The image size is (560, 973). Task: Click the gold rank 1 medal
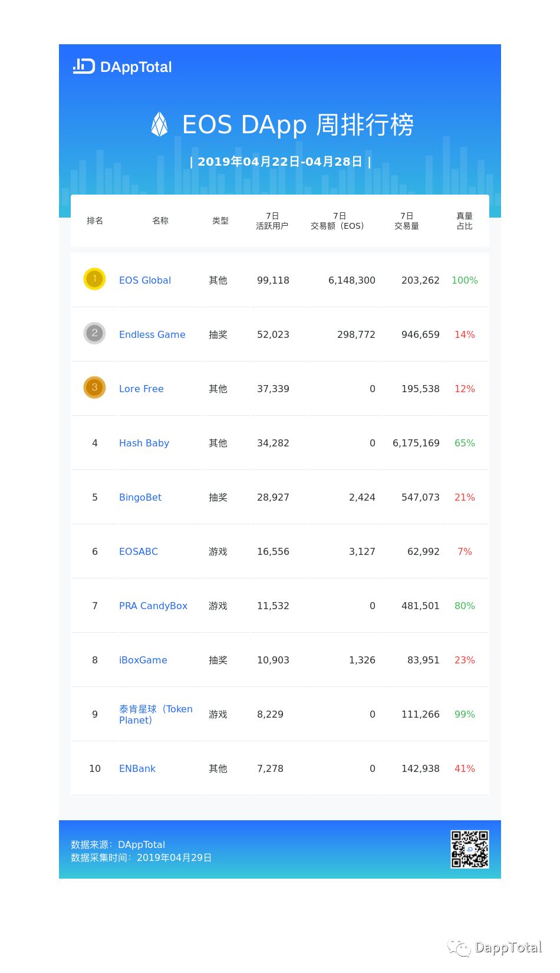(x=94, y=279)
